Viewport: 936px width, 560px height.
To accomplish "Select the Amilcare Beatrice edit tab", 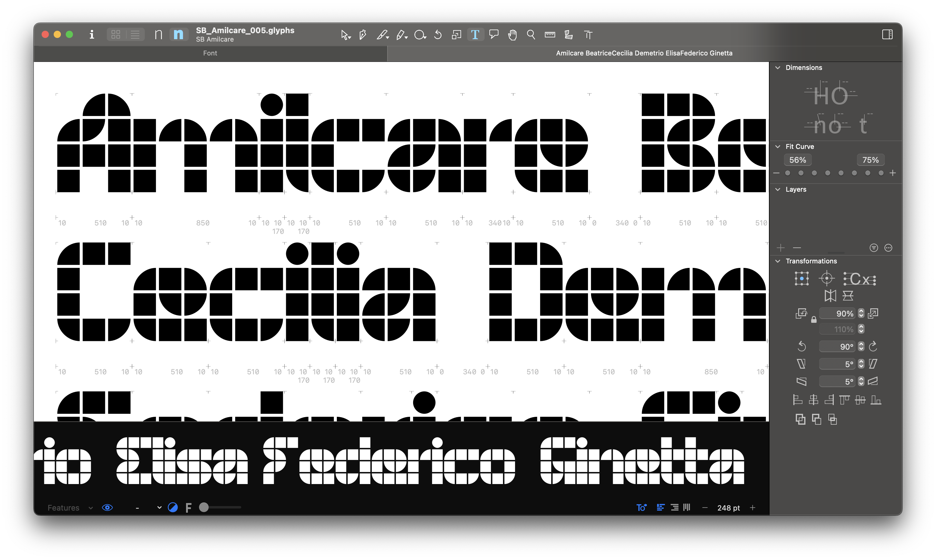I will coord(644,53).
